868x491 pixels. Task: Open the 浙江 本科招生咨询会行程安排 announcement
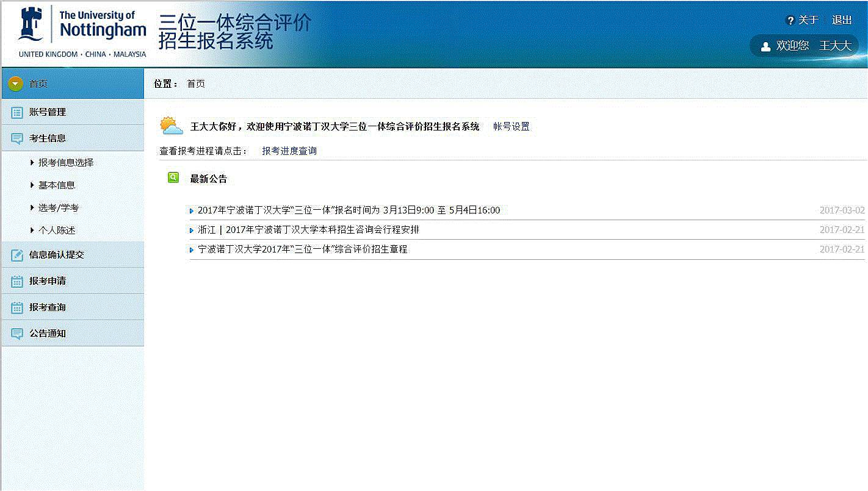pos(308,230)
